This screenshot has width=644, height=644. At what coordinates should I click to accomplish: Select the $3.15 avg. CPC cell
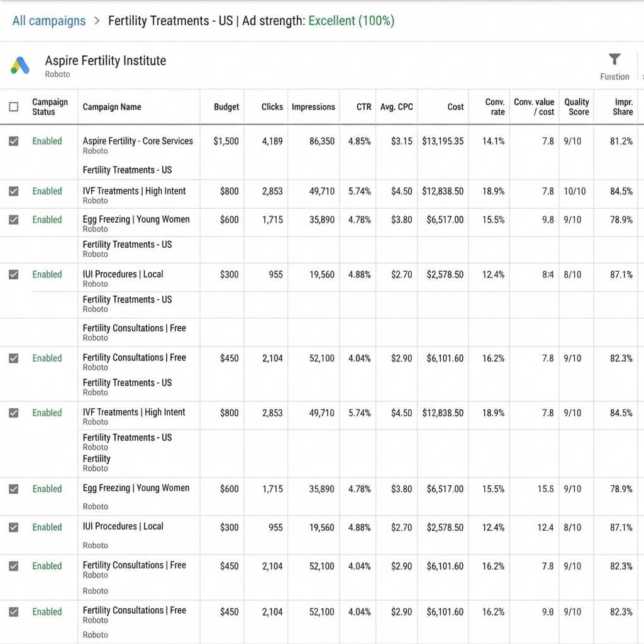[402, 142]
